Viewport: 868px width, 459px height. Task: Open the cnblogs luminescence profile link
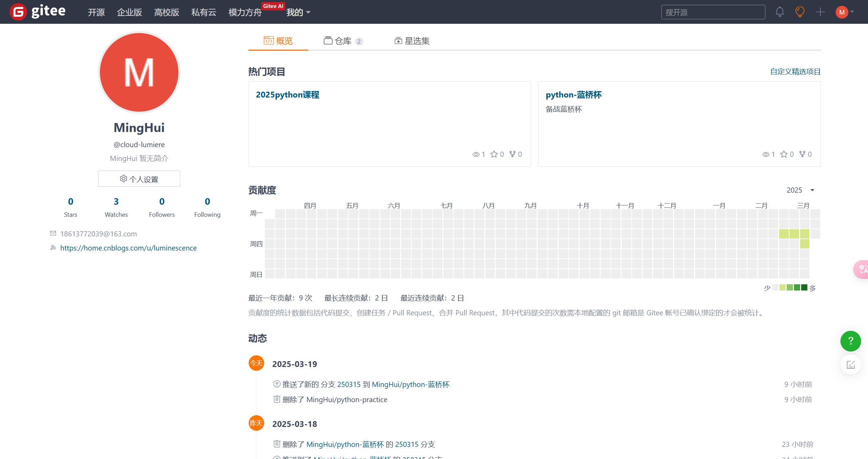(128, 248)
